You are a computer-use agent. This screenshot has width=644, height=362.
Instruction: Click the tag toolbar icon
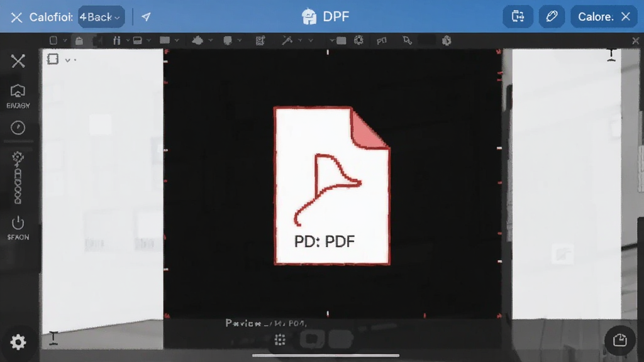[407, 40]
